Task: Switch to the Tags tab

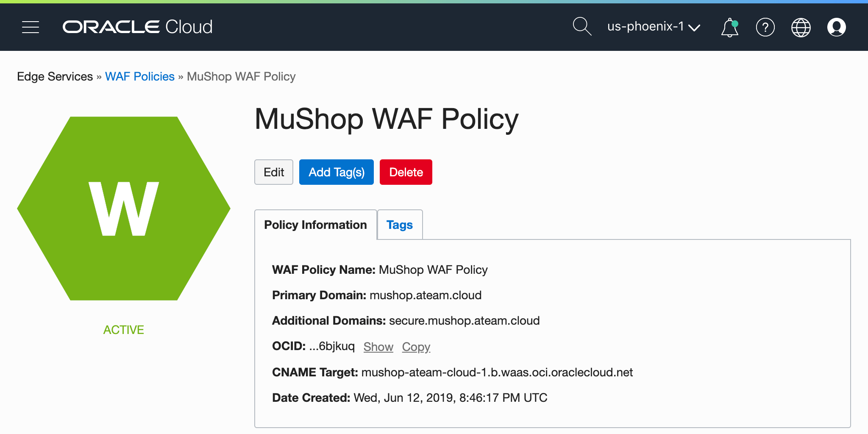Action: point(399,225)
